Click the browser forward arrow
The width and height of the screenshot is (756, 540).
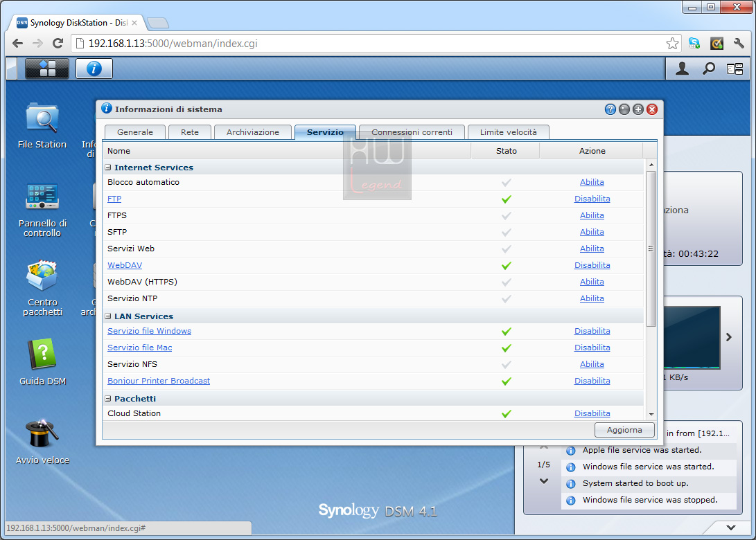[37, 44]
